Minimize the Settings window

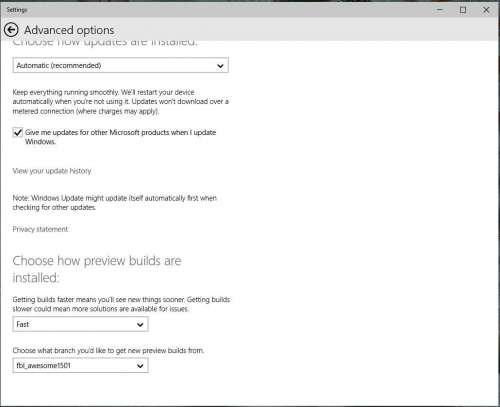(x=440, y=10)
